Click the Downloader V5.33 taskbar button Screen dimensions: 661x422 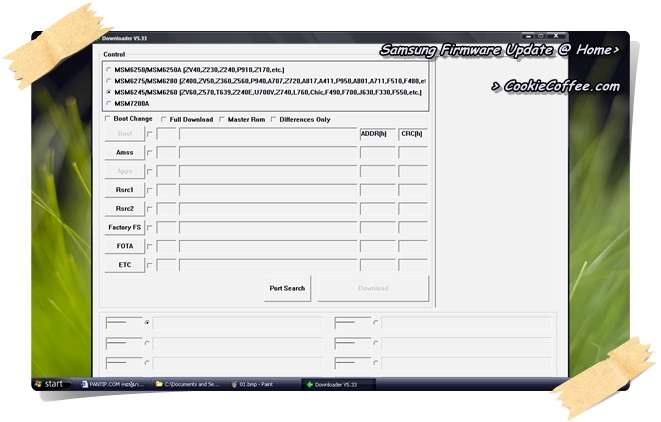pos(338,384)
